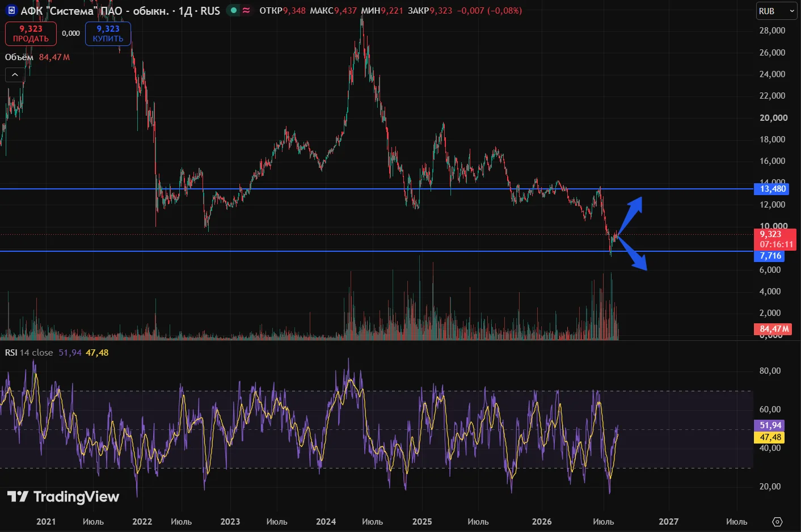Click the Объём volume indicator label
This screenshot has height=532, width=801.
point(19,57)
